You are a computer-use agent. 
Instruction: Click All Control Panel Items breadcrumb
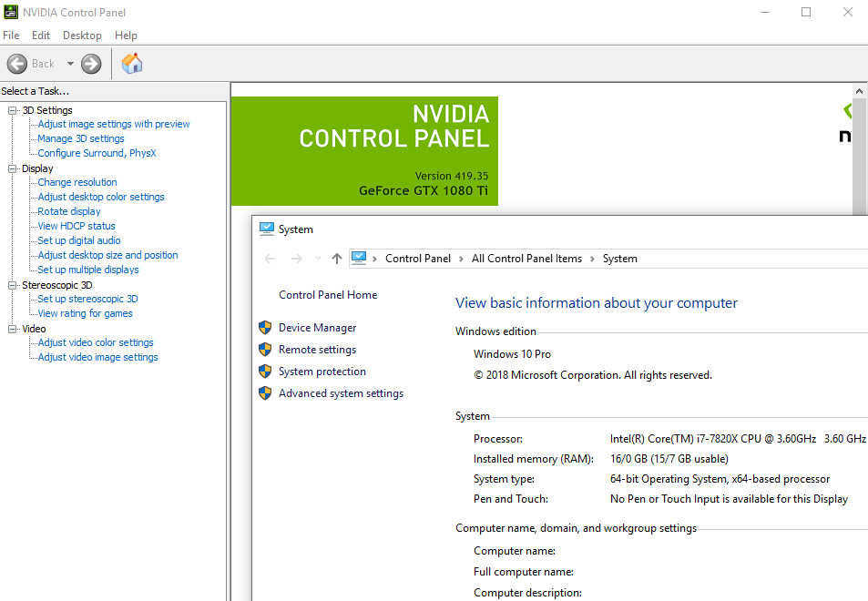[527, 259]
